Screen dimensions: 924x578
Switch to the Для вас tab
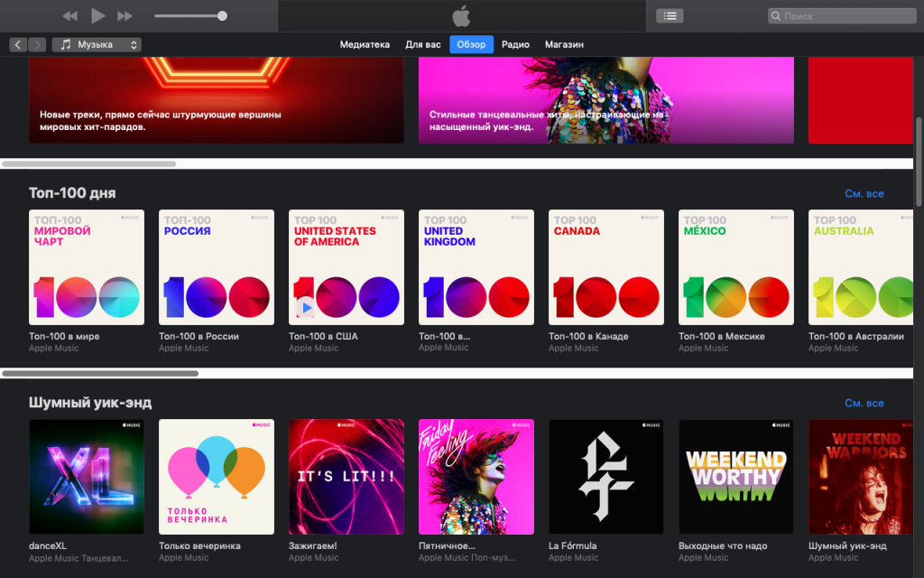423,44
